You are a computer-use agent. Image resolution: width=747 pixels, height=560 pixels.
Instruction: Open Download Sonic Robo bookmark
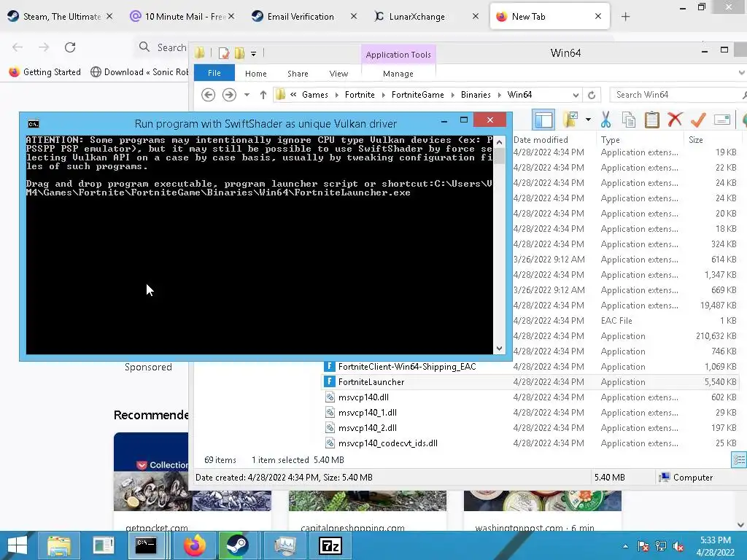[x=139, y=72]
